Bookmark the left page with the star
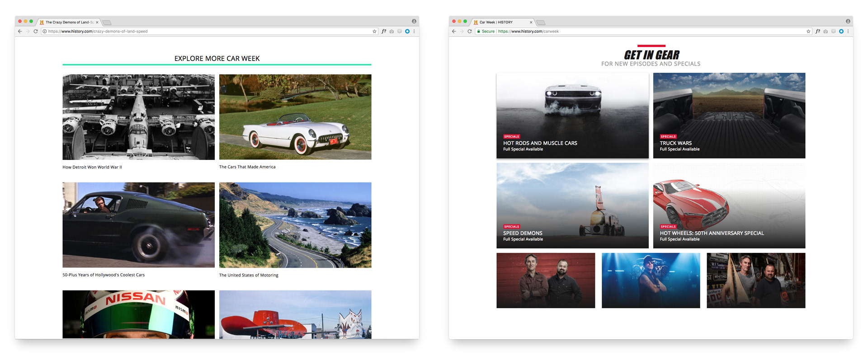 (x=374, y=31)
